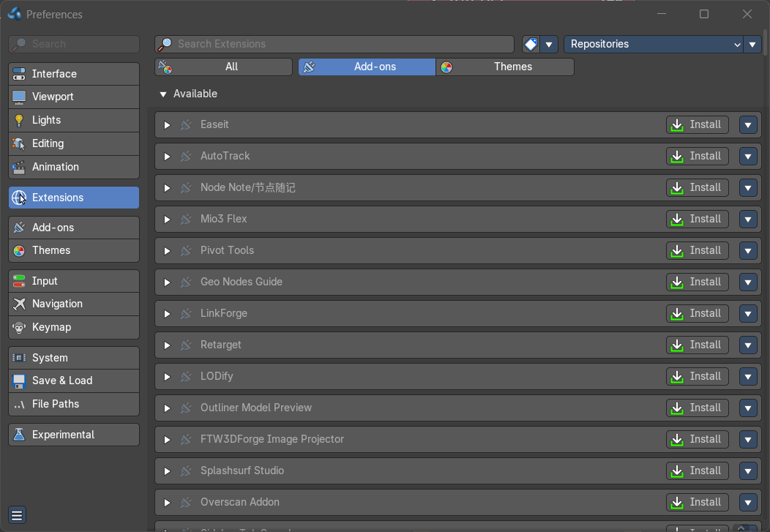The image size is (770, 532).
Task: Click the Navigation airplane icon
Action: click(19, 304)
